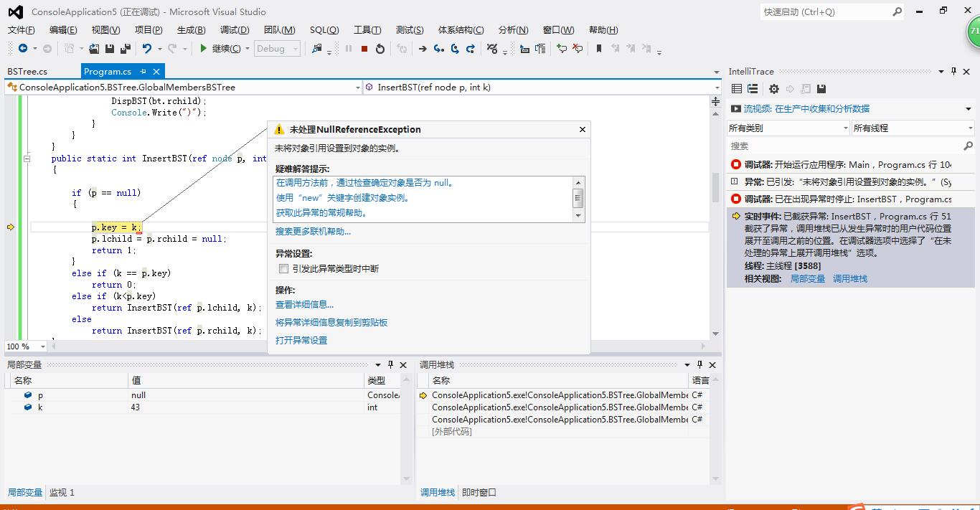The height and width of the screenshot is (510, 980).
Task: Open the 调试(D) menu
Action: click(x=235, y=30)
